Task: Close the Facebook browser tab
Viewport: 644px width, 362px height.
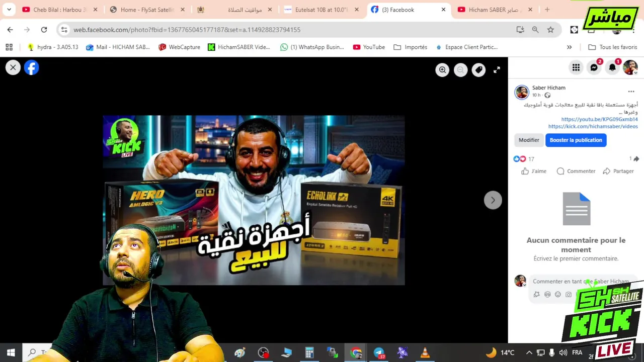Action: pos(443,10)
